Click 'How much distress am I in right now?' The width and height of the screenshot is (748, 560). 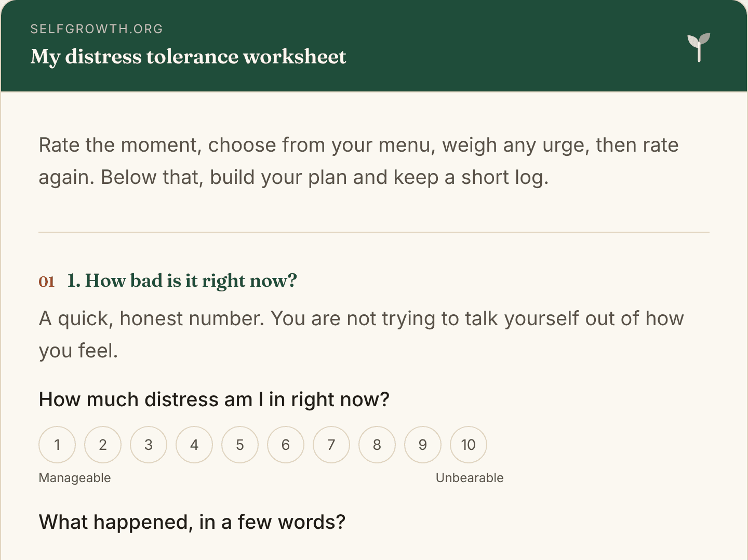[x=214, y=399]
